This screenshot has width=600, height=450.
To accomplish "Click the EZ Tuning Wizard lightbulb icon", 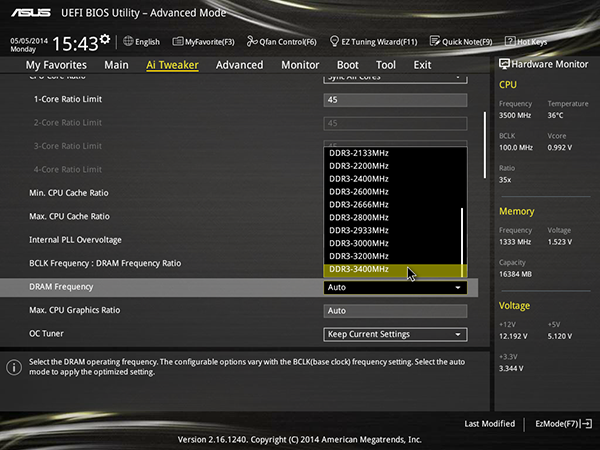I will click(x=334, y=41).
